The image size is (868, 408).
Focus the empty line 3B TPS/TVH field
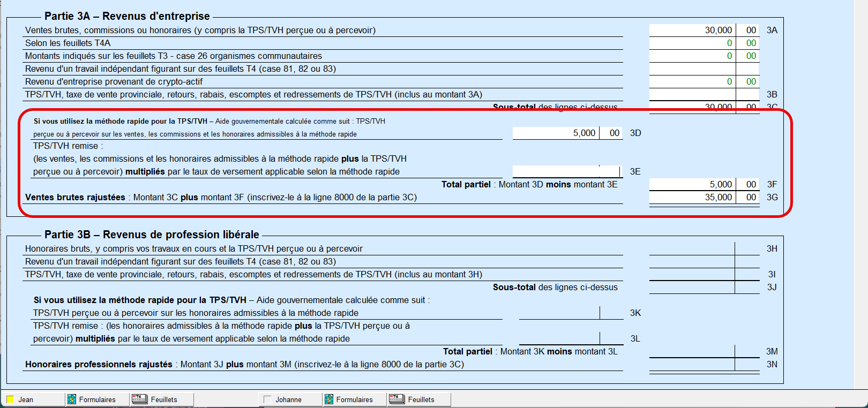(x=704, y=94)
